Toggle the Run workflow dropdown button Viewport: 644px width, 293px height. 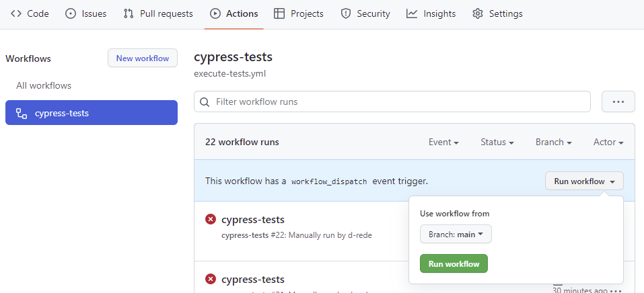pyautogui.click(x=584, y=181)
